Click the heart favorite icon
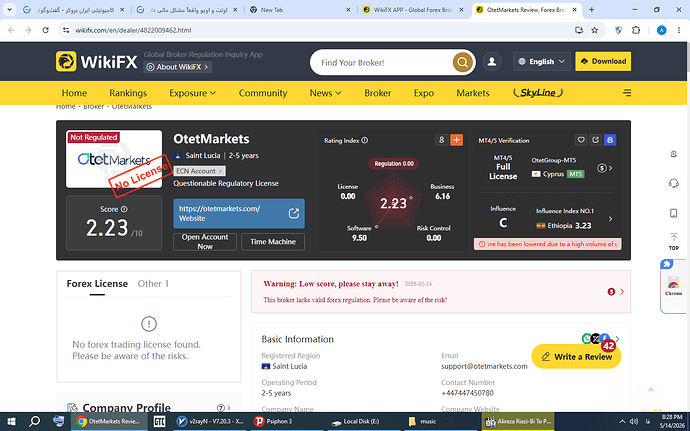The image size is (690, 431). click(581, 140)
